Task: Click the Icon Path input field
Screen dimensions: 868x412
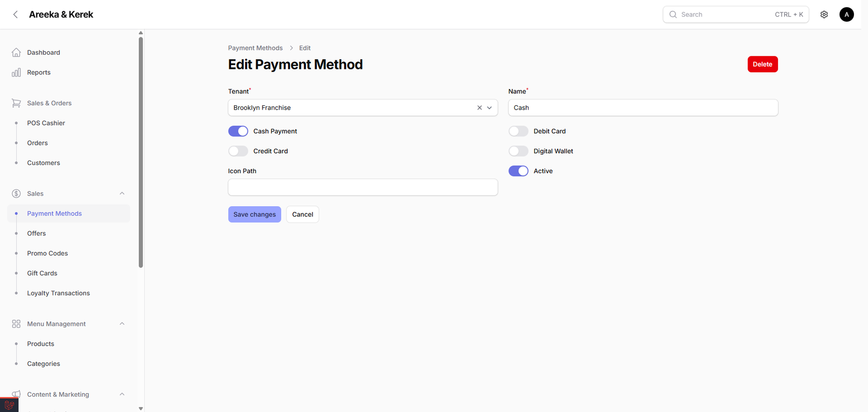Action: pyautogui.click(x=363, y=187)
